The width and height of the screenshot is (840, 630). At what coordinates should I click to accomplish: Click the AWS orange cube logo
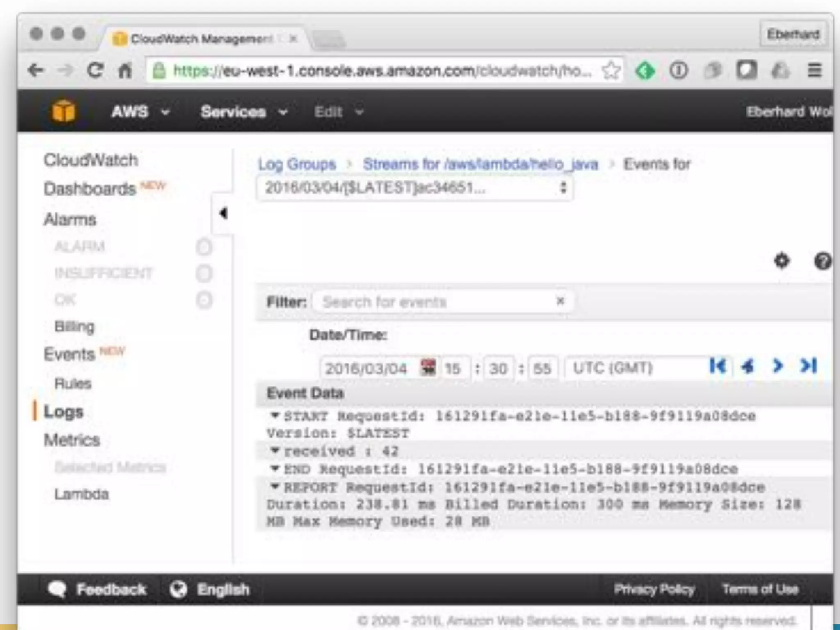[x=64, y=111]
